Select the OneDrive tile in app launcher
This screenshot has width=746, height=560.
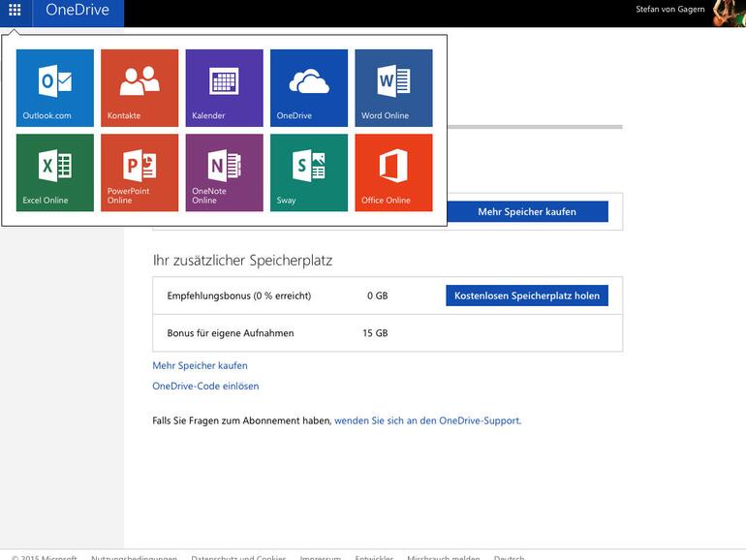(308, 88)
